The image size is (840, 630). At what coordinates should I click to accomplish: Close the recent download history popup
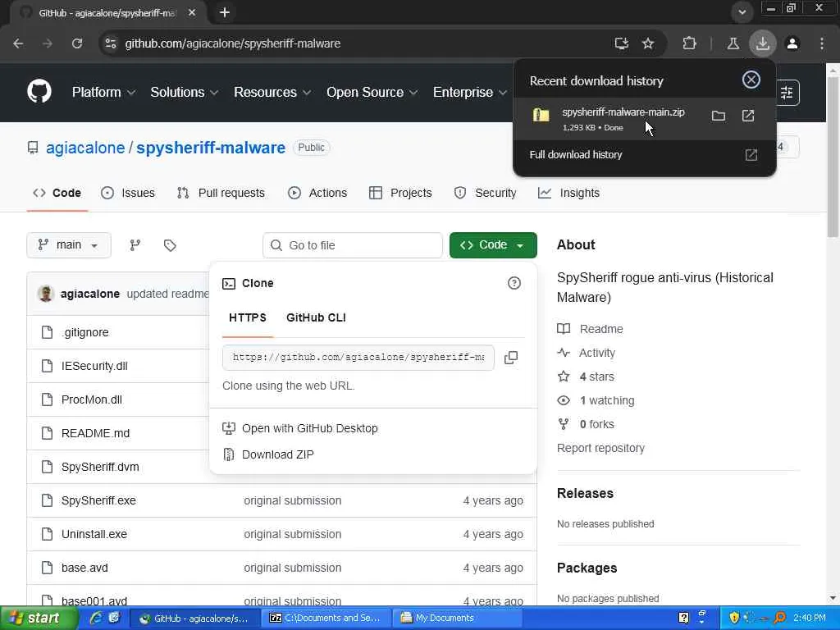tap(751, 80)
